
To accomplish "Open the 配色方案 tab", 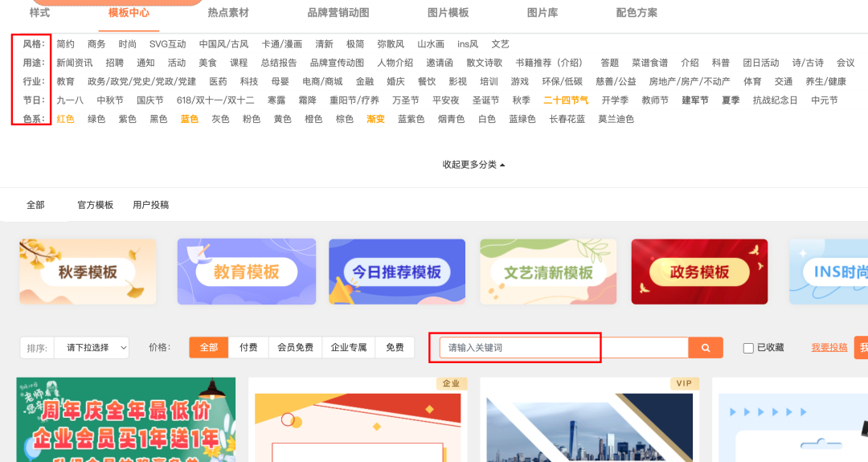I will pos(637,13).
